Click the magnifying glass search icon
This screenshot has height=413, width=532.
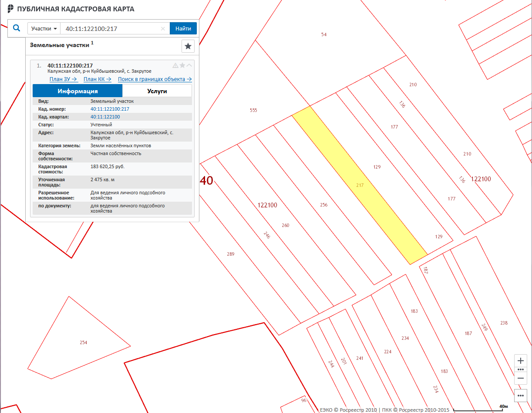point(17,28)
